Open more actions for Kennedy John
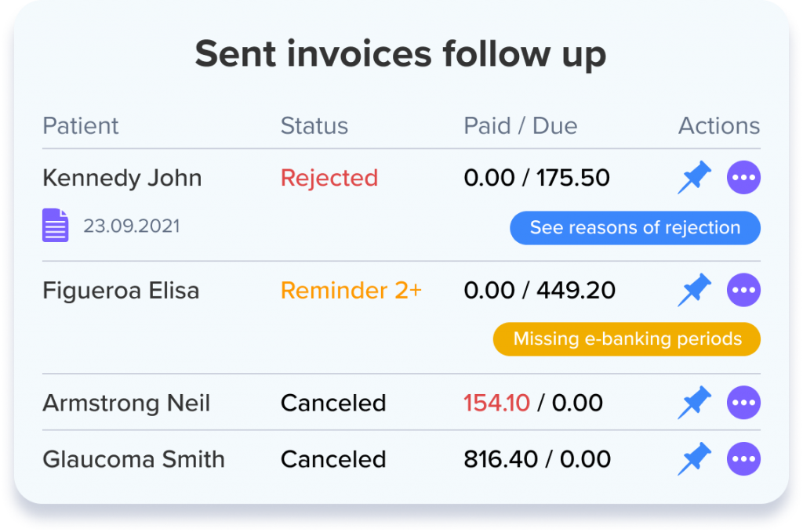The width and height of the screenshot is (803, 532). (743, 179)
